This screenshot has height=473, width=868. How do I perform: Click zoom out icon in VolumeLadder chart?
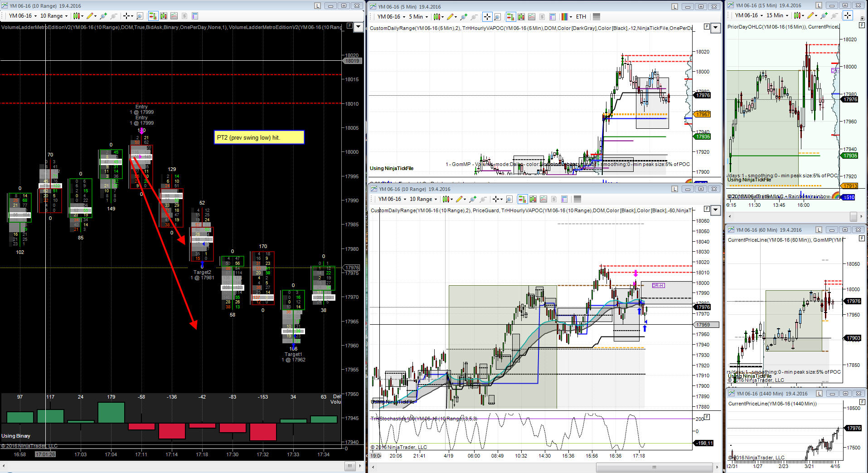[x=114, y=16]
